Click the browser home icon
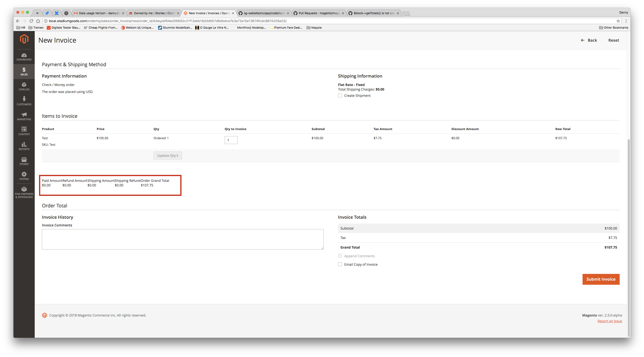Image resolution: width=644 pixels, height=357 pixels. 38,21
